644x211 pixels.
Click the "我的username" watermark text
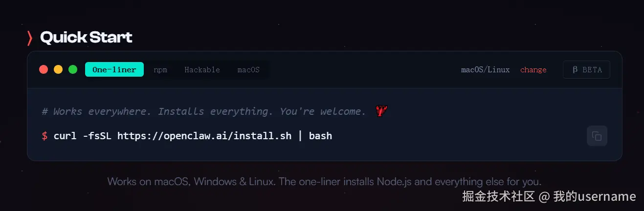(x=595, y=197)
